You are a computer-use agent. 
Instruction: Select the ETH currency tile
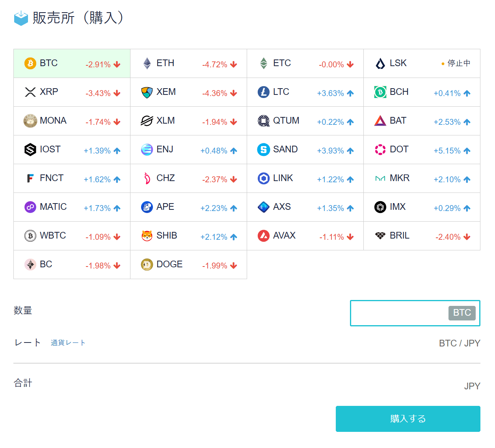point(188,63)
